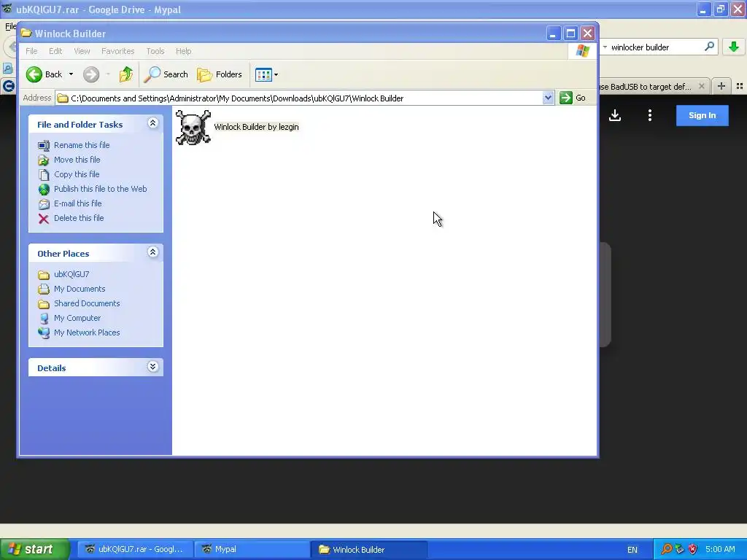Click the Forward navigation button
Viewport: 747px width, 560px height.
(91, 74)
